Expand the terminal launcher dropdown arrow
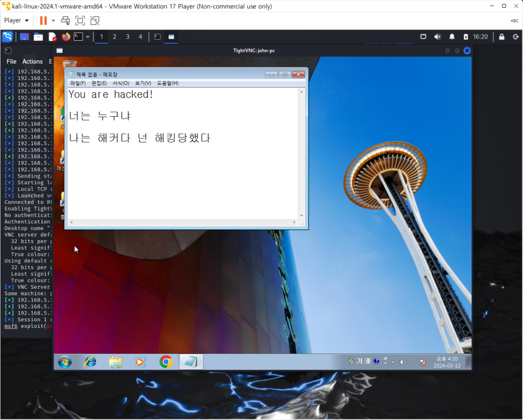The image size is (523, 420). (88, 37)
